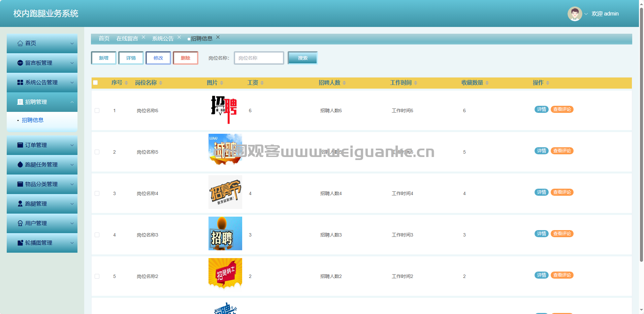Click the carousel management icon
The image size is (644, 314).
20,243
